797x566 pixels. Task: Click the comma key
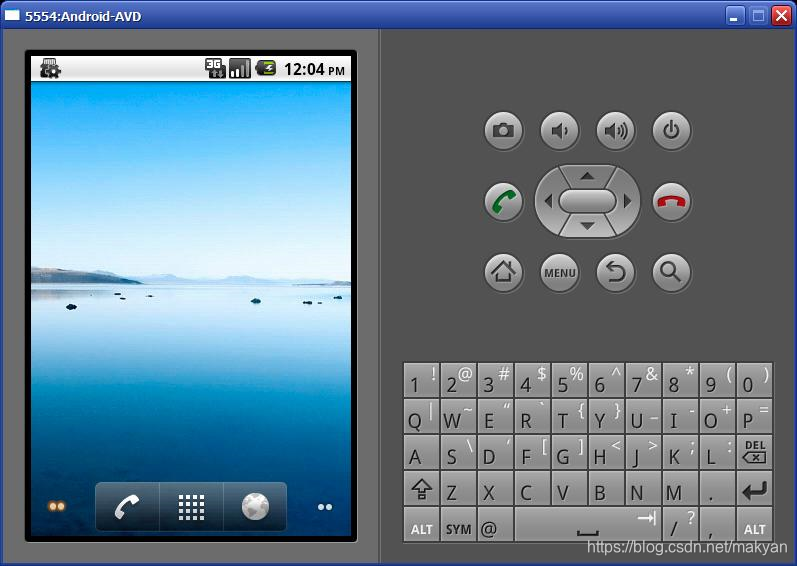717,524
